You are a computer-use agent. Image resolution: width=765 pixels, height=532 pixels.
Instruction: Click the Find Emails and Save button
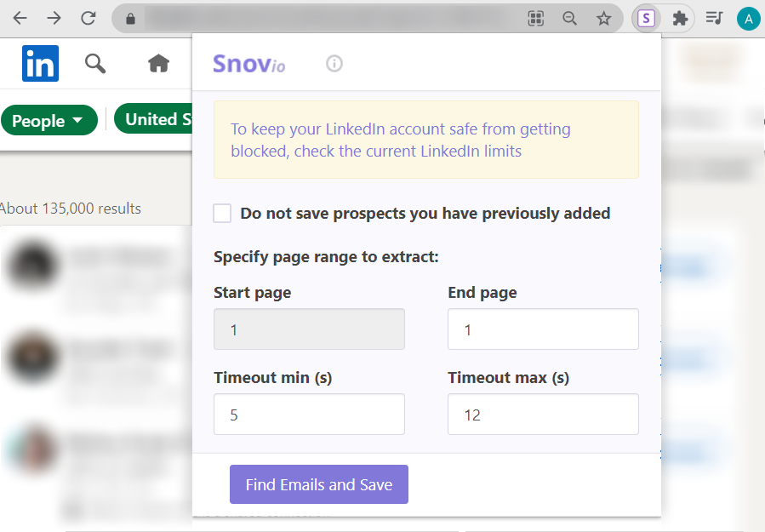point(319,484)
